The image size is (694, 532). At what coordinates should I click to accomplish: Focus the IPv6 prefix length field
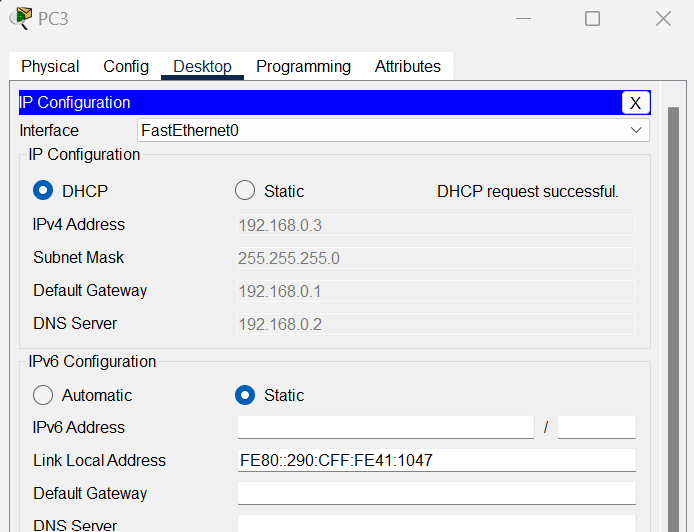597,427
